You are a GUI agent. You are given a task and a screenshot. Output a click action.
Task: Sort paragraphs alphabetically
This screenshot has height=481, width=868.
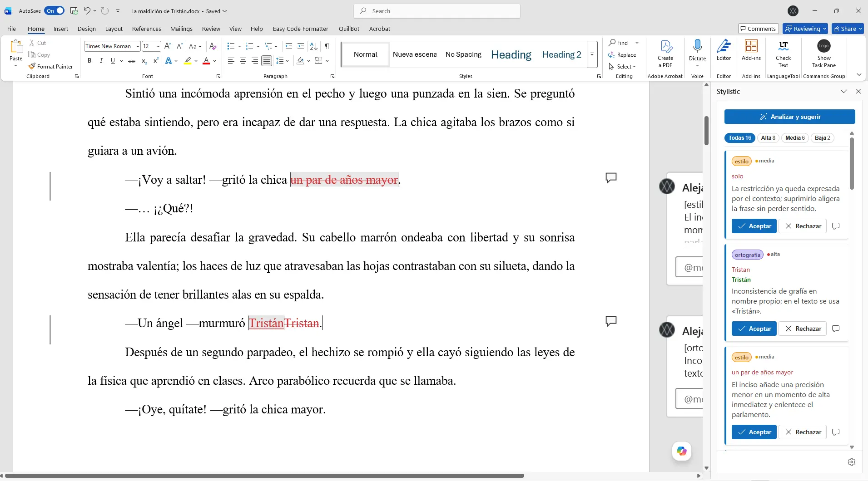pyautogui.click(x=314, y=46)
